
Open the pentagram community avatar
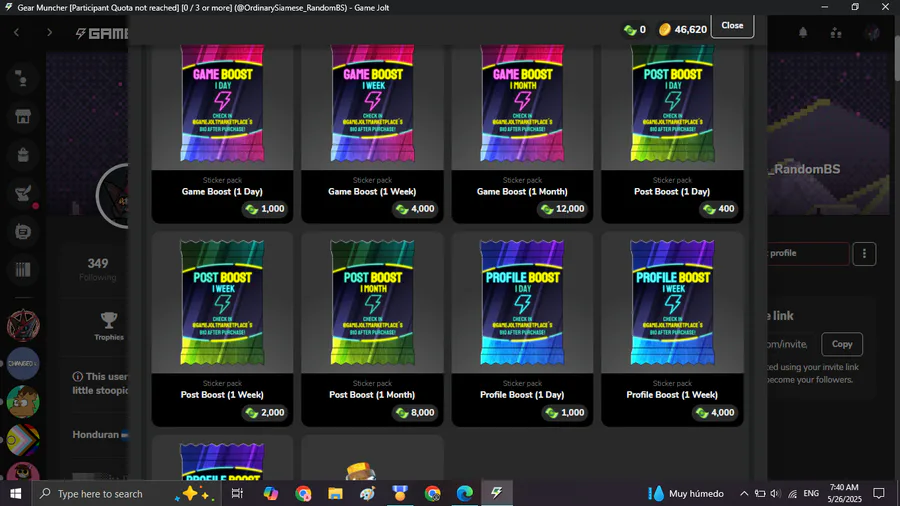(23, 325)
